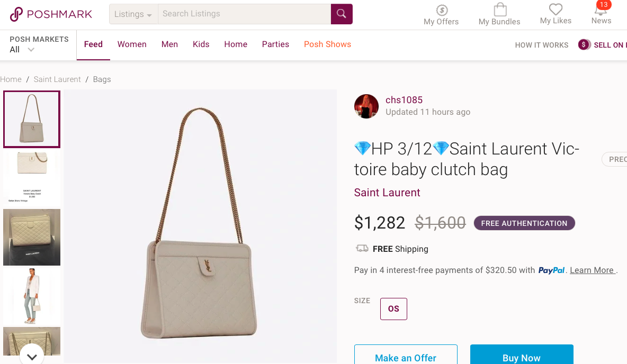Click seller chs1085 profile avatar
This screenshot has width=627, height=364.
point(366,106)
